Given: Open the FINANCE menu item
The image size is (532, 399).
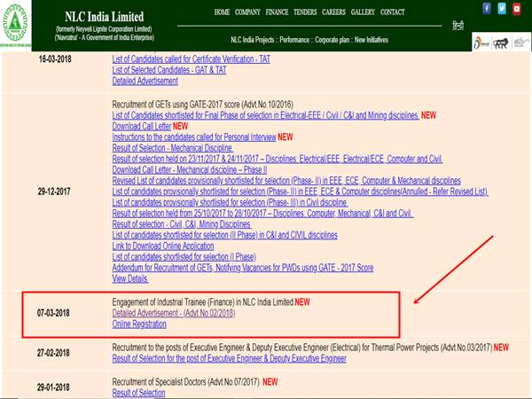Looking at the screenshot, I should click(277, 12).
